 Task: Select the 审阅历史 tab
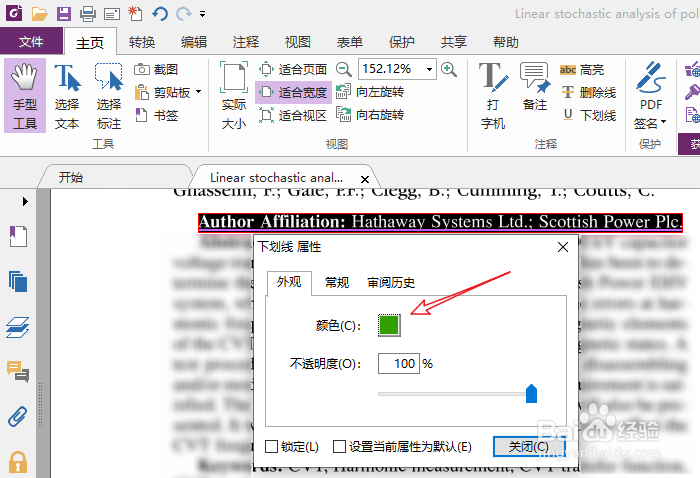391,283
